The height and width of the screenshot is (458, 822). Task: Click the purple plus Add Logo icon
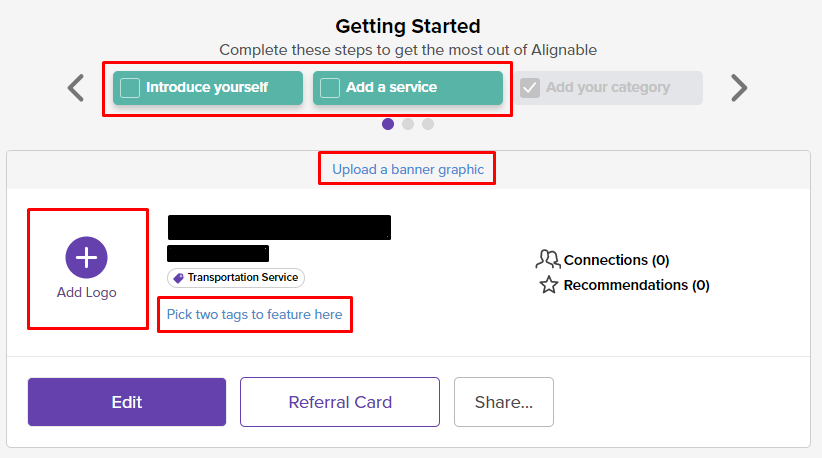coord(86,257)
